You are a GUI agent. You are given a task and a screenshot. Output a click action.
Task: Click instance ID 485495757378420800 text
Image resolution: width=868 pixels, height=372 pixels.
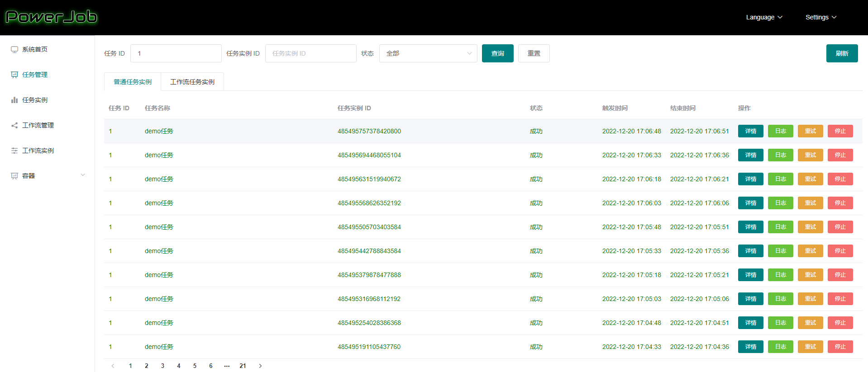369,131
